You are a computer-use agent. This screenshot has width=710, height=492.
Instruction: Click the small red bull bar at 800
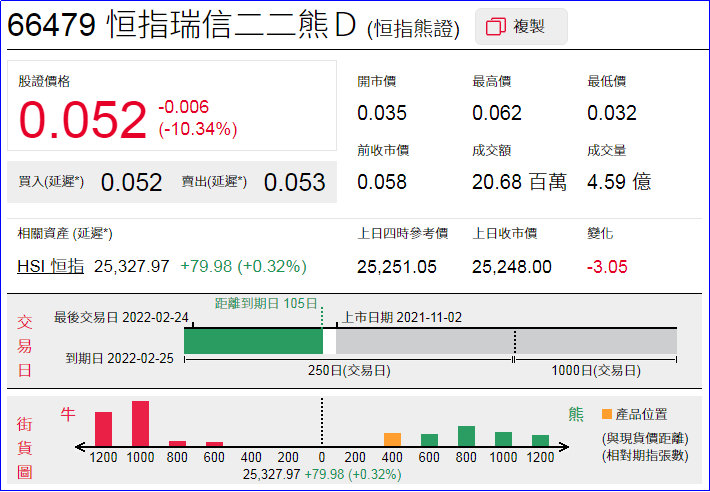pos(177,442)
